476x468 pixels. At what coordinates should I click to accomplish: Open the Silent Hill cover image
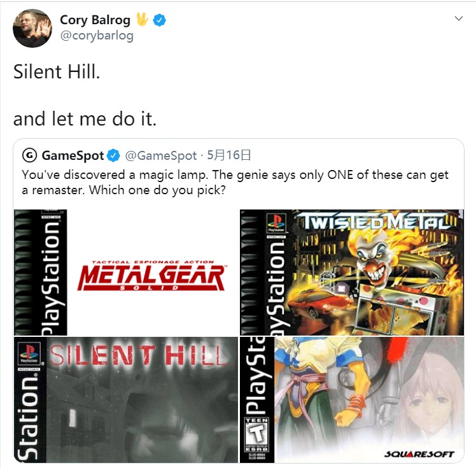pos(126,400)
